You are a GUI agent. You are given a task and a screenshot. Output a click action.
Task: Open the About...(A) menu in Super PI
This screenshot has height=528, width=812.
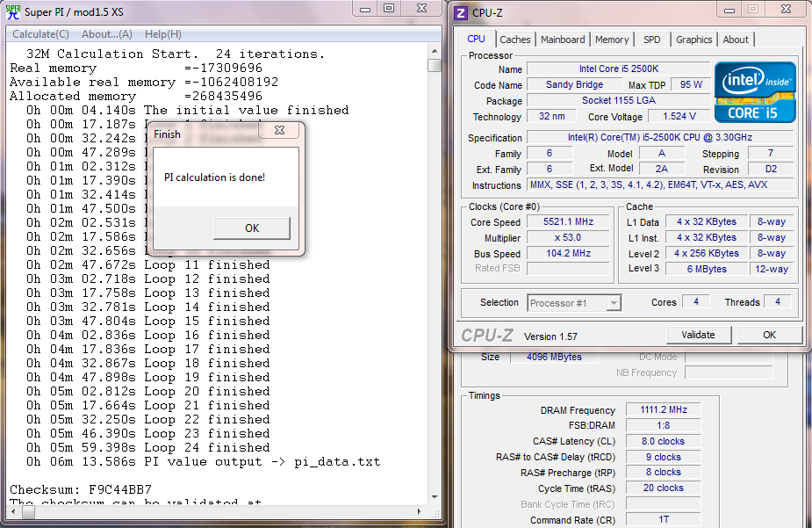tap(107, 34)
